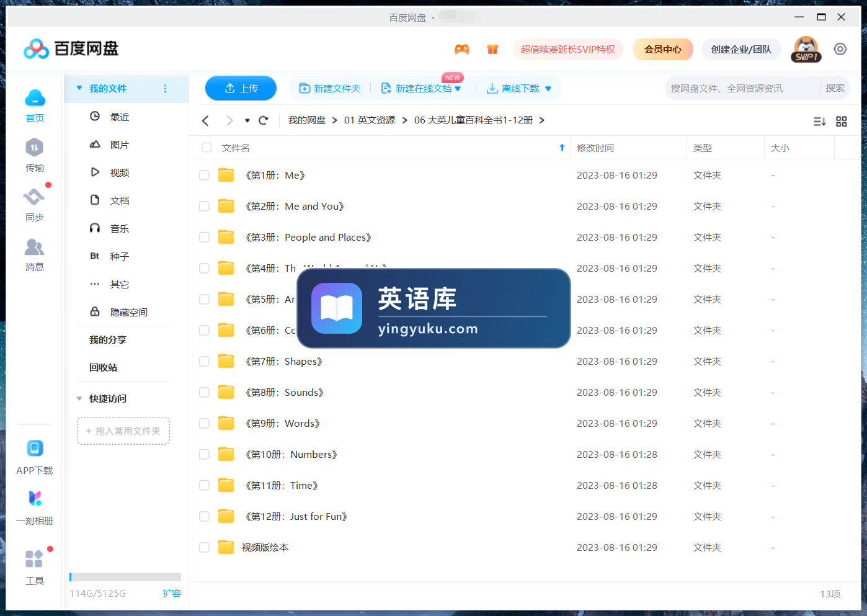Check the box for 视频版绘本
Image resolution: width=867 pixels, height=616 pixels.
(x=204, y=548)
